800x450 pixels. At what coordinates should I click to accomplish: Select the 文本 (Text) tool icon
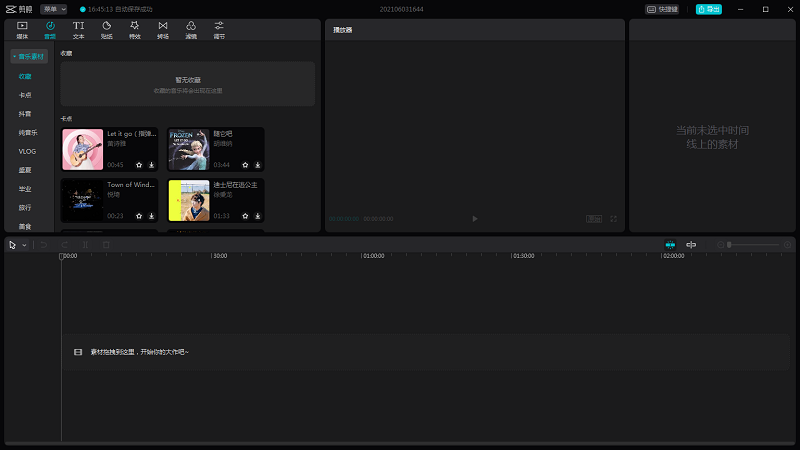coord(78,28)
